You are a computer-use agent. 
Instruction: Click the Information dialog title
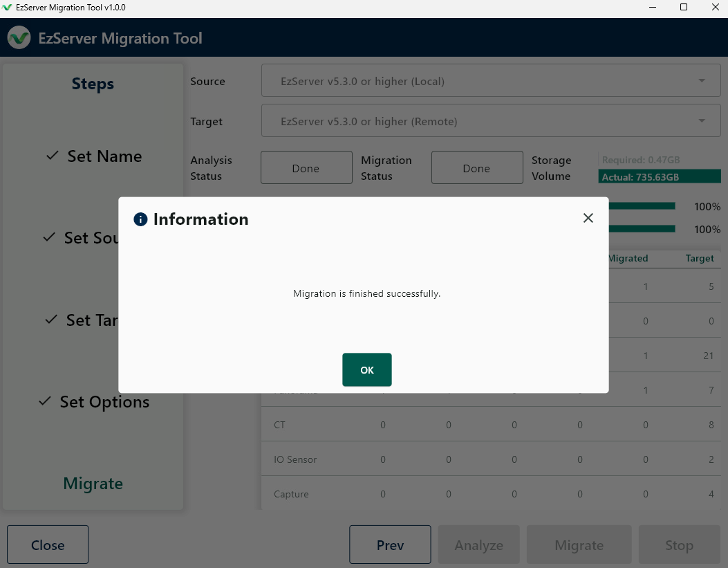pyautogui.click(x=200, y=219)
